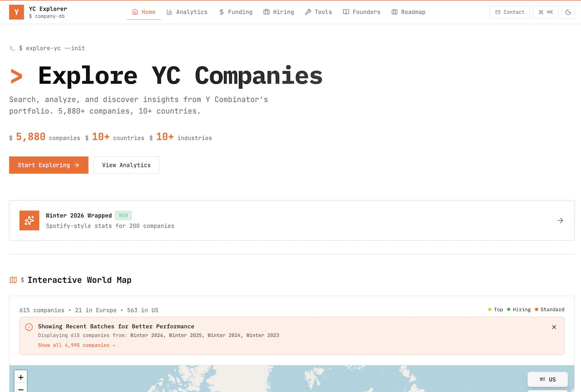Click the Winter 2026 Wrapped sparkle icon

(29, 220)
